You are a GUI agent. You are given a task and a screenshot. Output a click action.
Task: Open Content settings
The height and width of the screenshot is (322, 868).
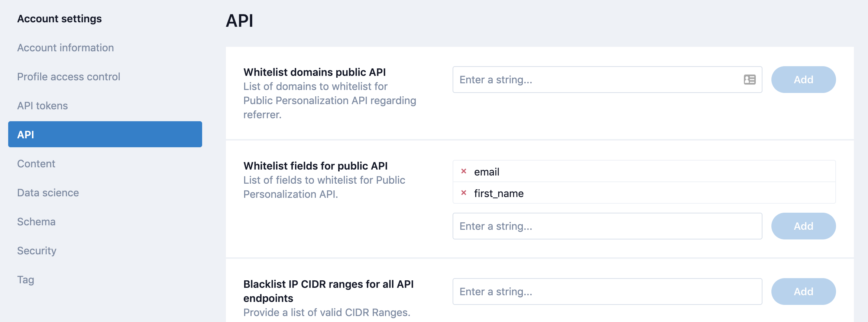click(x=36, y=164)
